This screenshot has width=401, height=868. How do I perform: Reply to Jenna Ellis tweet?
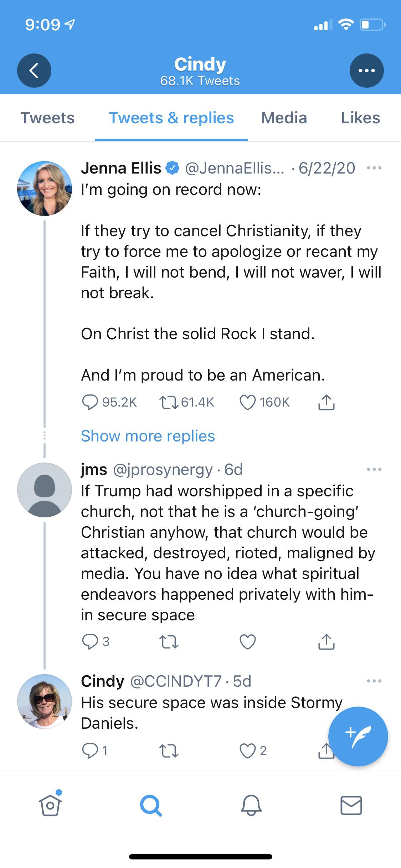tap(90, 402)
